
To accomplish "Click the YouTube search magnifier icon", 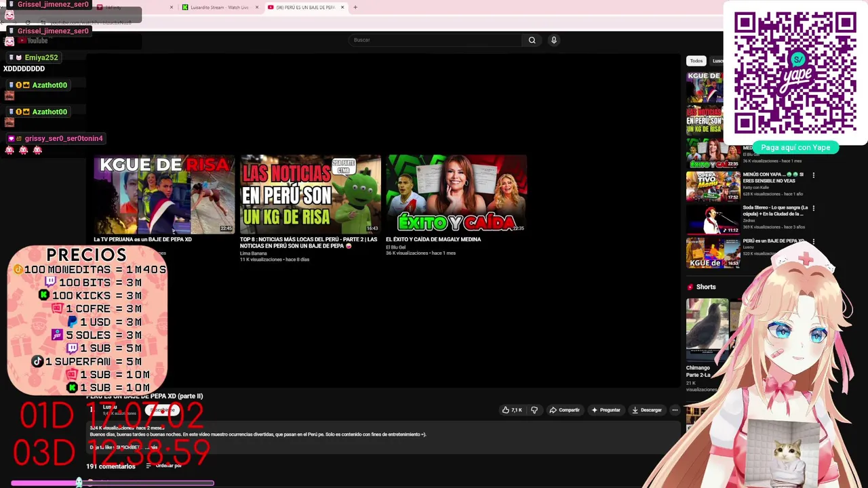I will tap(532, 40).
